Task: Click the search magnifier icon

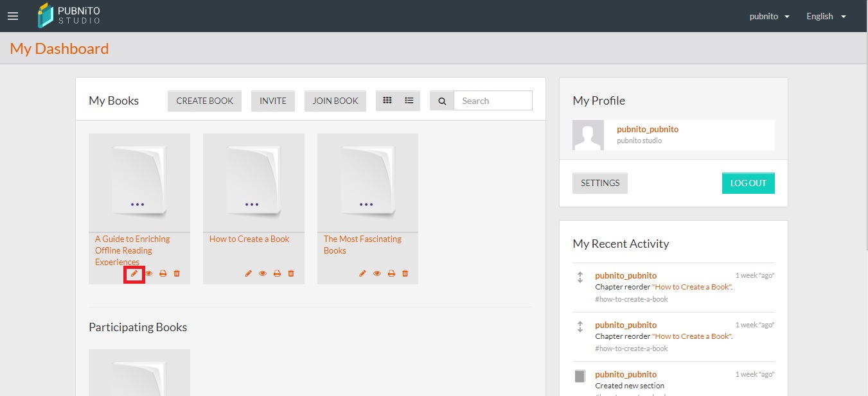Action: click(x=442, y=101)
